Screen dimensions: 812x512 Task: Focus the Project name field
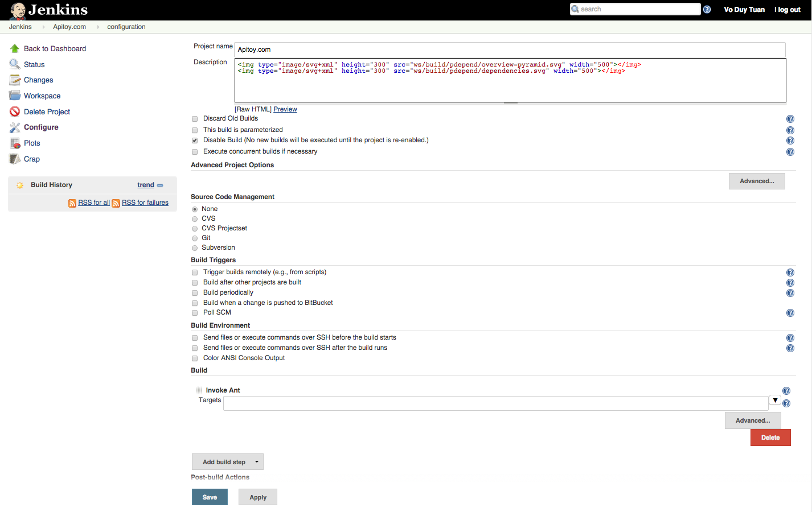point(510,49)
